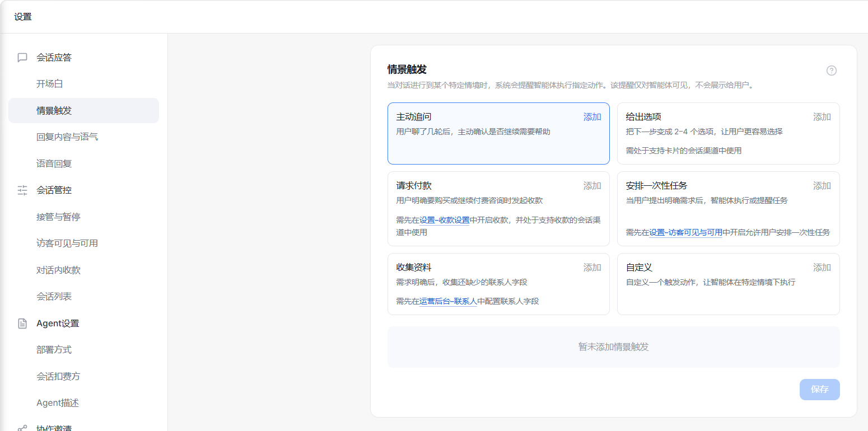868x431 pixels.
Task: Click 需处于支持卡片的会话渠道中使用 note
Action: pyautogui.click(x=684, y=151)
